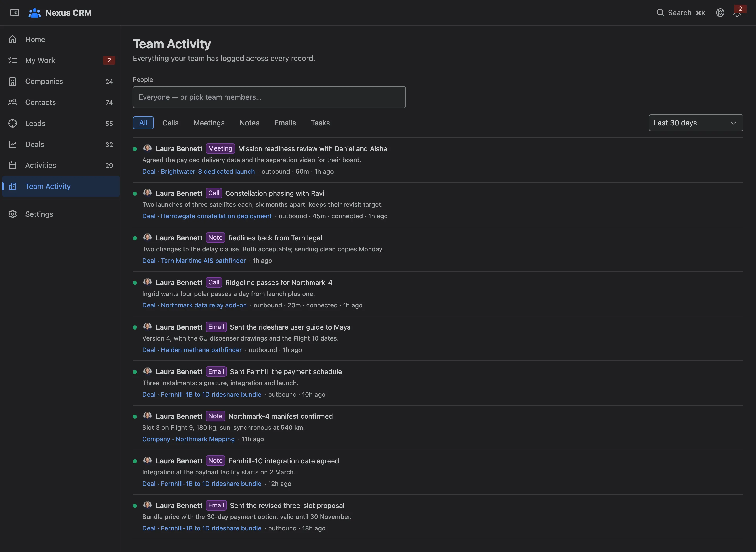This screenshot has height=552, width=756.
Task: Click 'Constellation phasing with Ravi' title
Action: click(x=275, y=193)
